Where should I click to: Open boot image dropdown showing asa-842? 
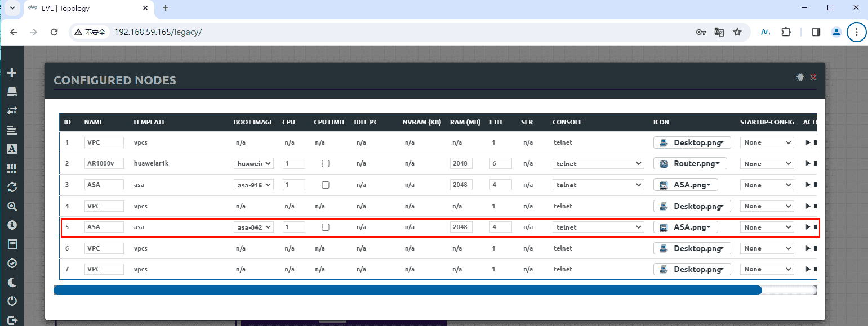253,227
